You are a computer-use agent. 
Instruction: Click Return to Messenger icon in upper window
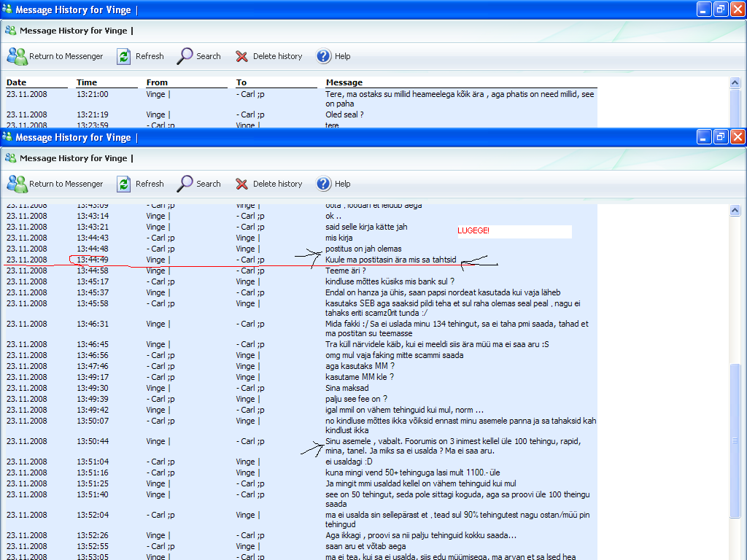[x=17, y=56]
